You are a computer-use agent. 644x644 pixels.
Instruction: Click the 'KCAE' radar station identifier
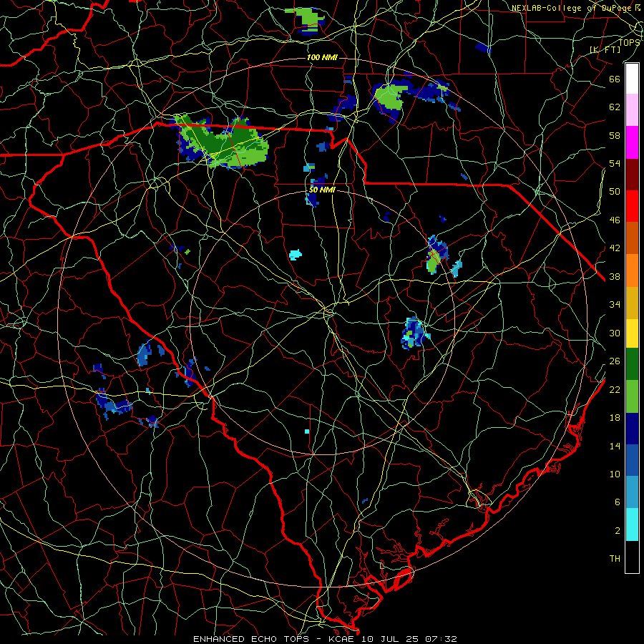point(341,639)
